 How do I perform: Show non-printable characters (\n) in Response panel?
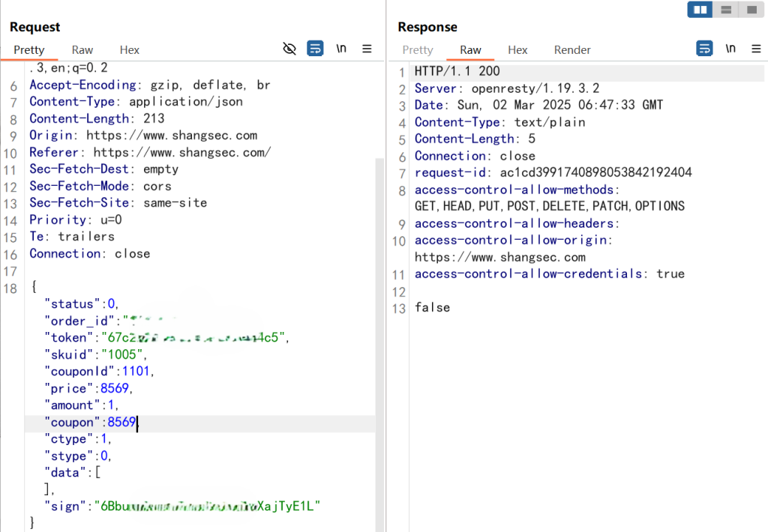[x=730, y=49]
